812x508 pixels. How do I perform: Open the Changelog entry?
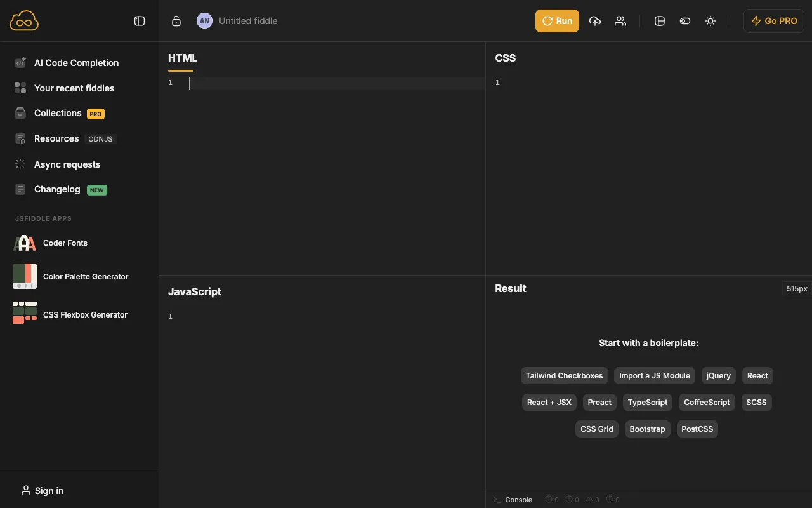pyautogui.click(x=57, y=189)
